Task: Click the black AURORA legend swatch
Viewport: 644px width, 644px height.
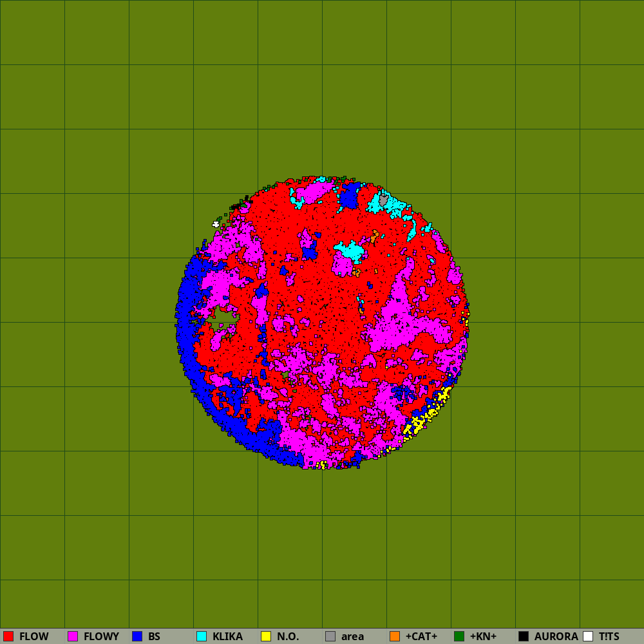Action: (524, 636)
